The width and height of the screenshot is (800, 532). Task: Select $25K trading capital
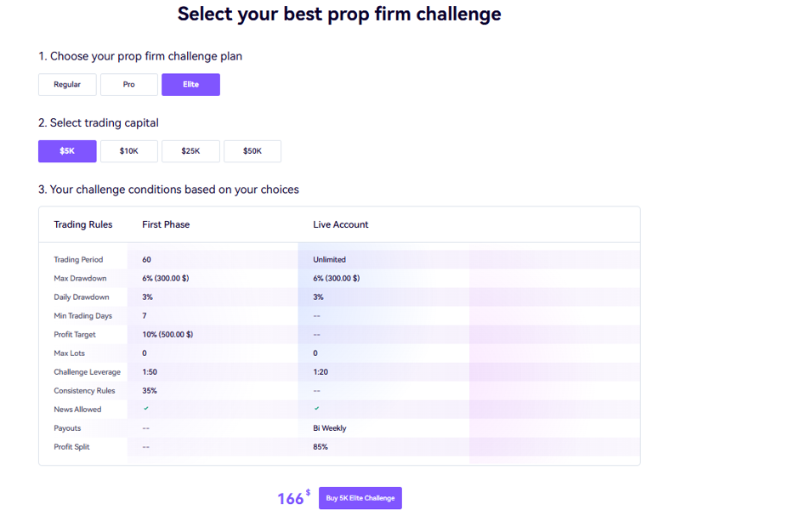tap(190, 151)
